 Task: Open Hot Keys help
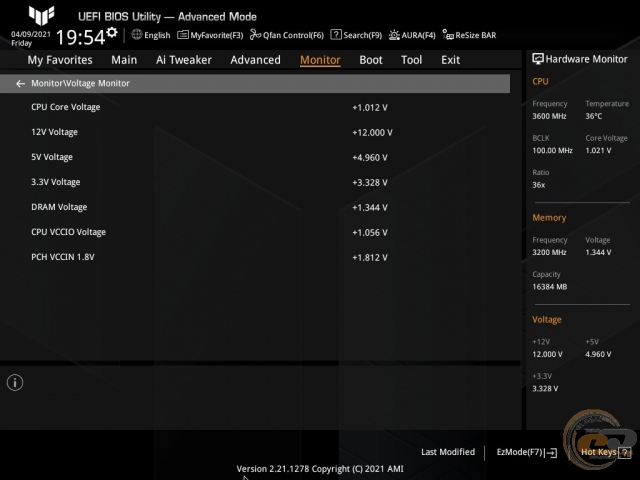click(606, 452)
